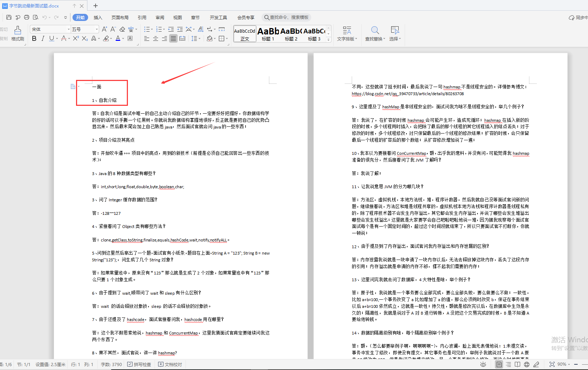The height and width of the screenshot is (370, 588).
Task: Click 文档校对 in status bar
Action: click(x=170, y=364)
